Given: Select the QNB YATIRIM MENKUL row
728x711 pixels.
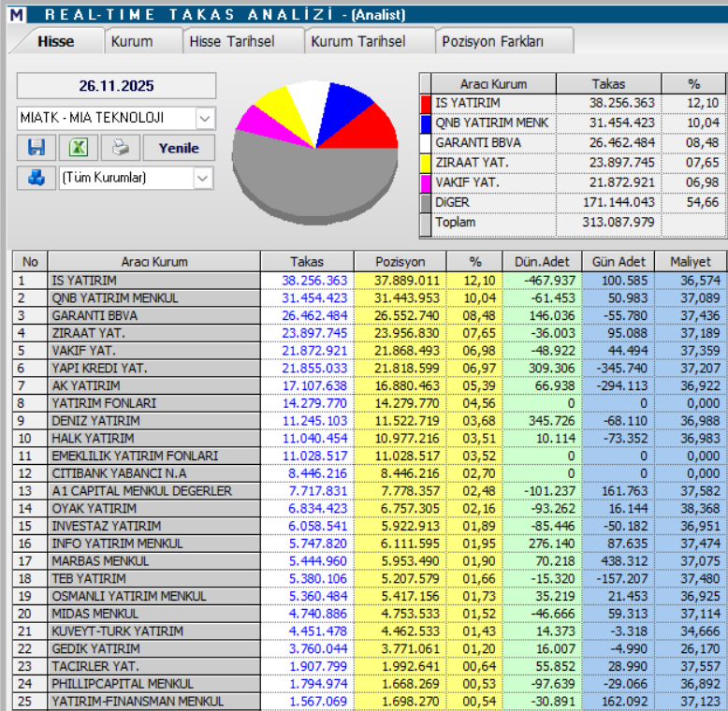Looking at the screenshot, I should click(x=370, y=297).
